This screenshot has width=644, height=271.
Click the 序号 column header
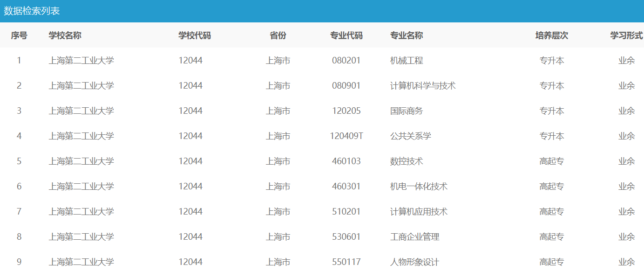(x=19, y=35)
